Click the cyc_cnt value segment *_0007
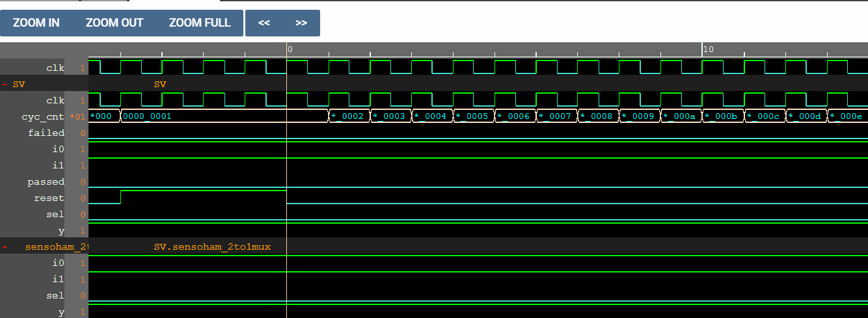The image size is (868, 318). pyautogui.click(x=558, y=116)
